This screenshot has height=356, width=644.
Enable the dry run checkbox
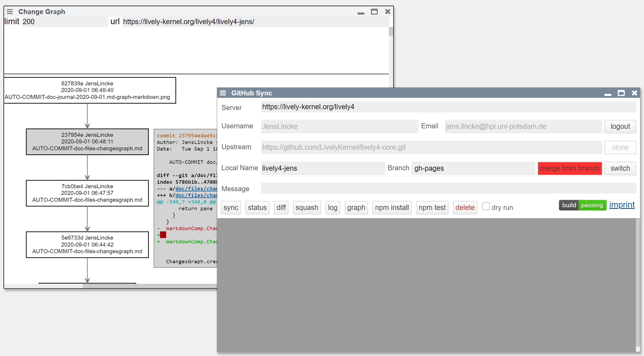[x=486, y=206]
